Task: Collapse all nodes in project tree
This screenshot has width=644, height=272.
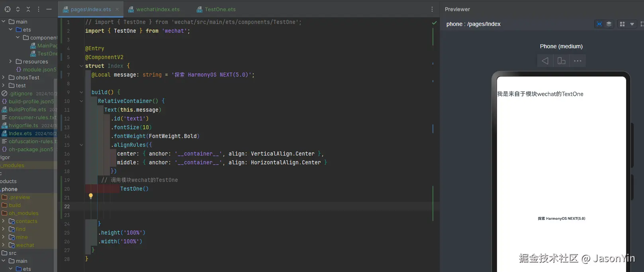Action: (28, 9)
